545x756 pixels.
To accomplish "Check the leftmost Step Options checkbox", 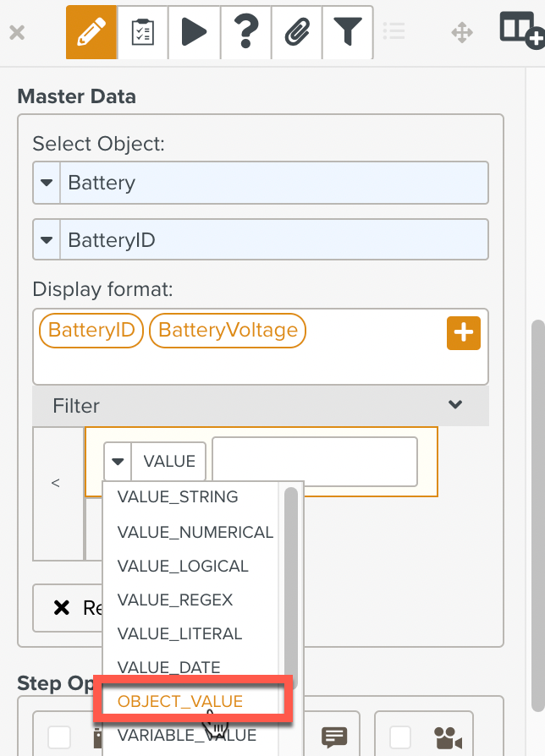I will 59,738.
